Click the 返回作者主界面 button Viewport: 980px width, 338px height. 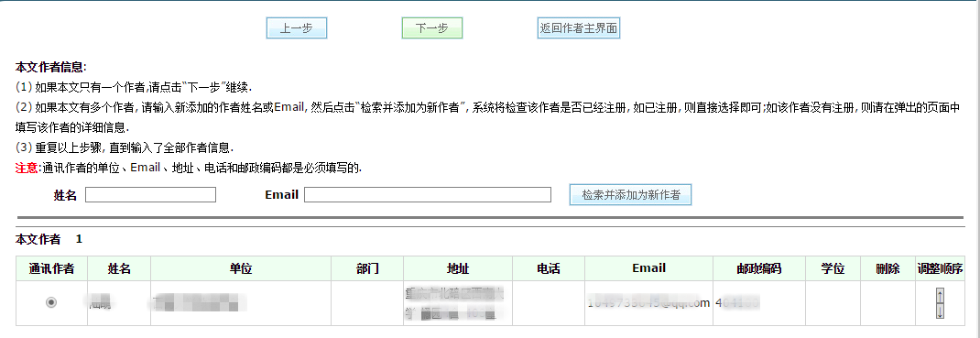point(579,28)
